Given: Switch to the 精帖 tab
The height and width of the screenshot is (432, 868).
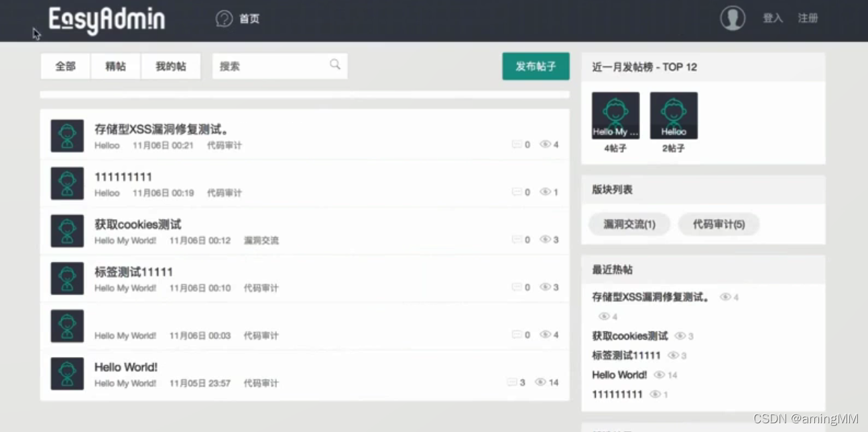Looking at the screenshot, I should pyautogui.click(x=115, y=66).
